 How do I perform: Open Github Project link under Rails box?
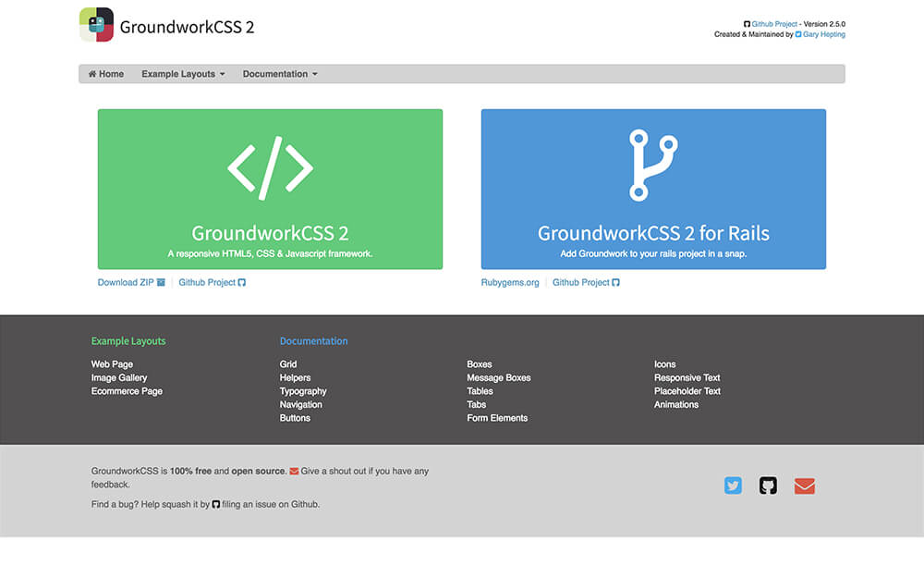tap(580, 282)
